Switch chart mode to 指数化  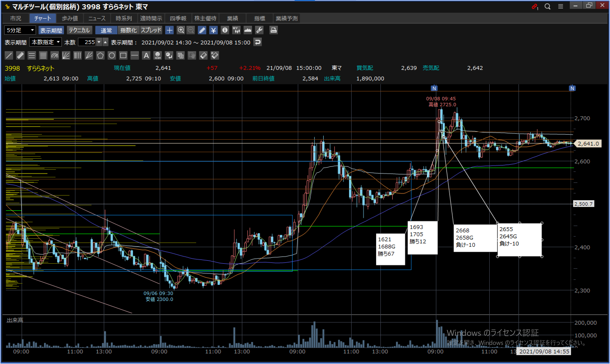(128, 30)
